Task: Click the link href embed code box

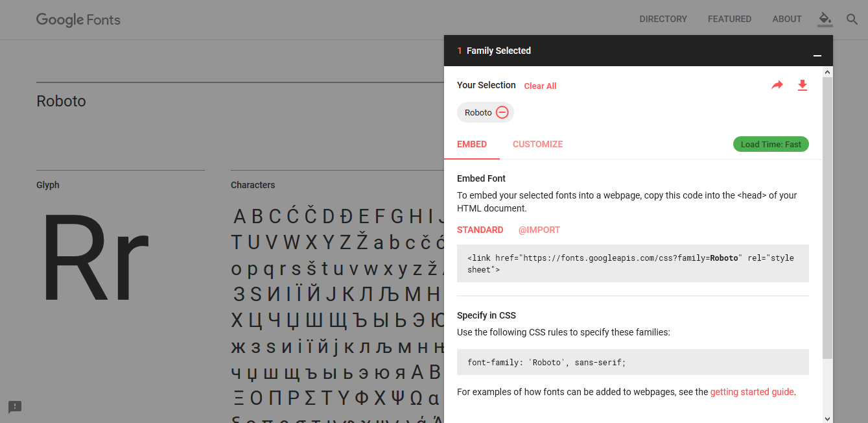Action: coord(633,263)
